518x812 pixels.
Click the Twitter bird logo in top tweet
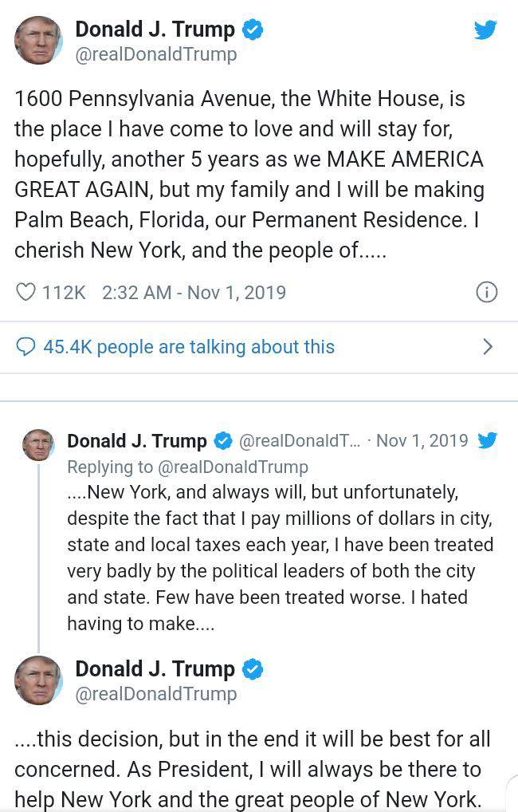click(485, 30)
